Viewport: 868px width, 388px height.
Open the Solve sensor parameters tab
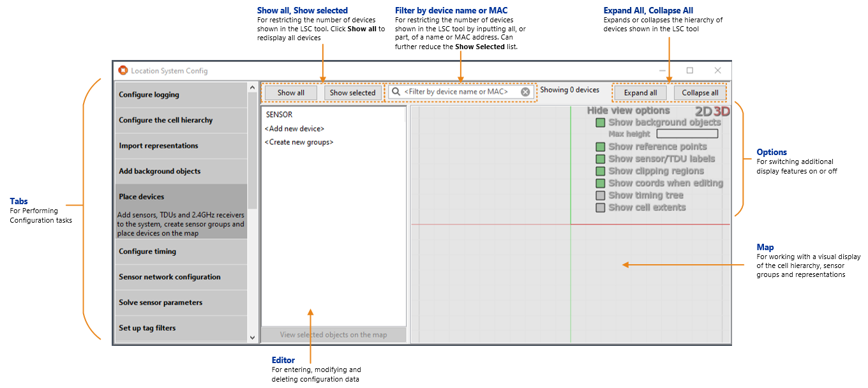[x=181, y=302]
